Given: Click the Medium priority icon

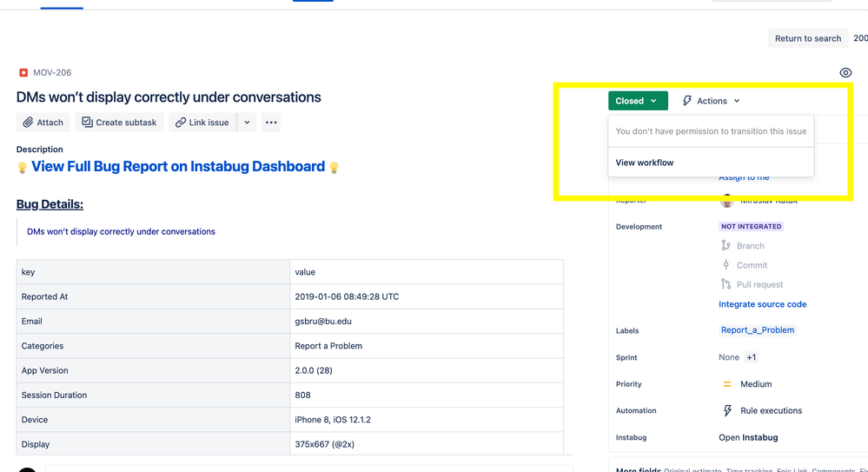Looking at the screenshot, I should pos(727,384).
